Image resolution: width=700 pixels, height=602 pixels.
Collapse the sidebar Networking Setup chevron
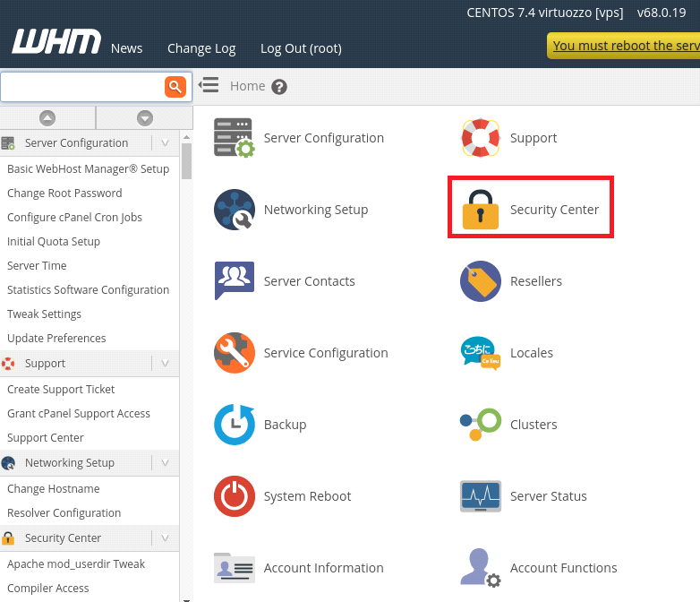click(166, 463)
